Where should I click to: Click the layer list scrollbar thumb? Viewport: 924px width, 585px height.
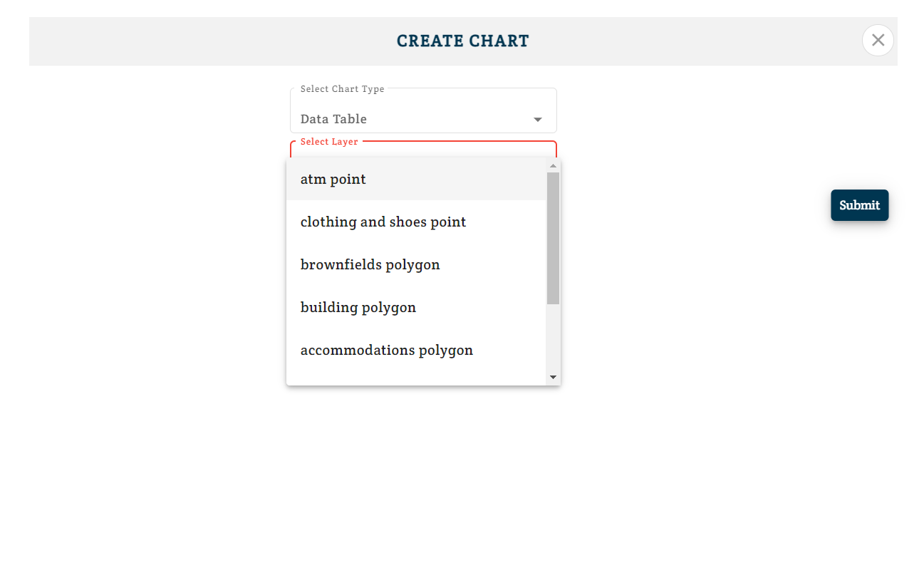coord(553,238)
